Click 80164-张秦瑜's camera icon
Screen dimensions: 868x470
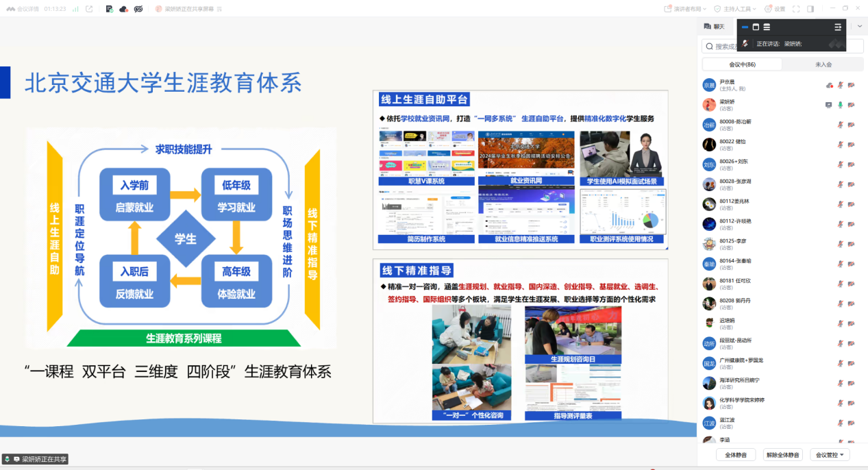(x=852, y=264)
